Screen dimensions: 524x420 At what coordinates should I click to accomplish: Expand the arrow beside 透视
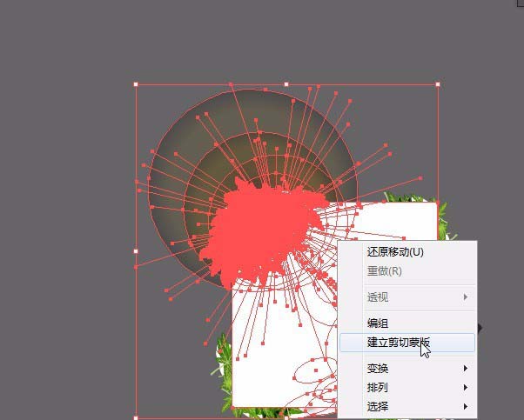tap(466, 297)
